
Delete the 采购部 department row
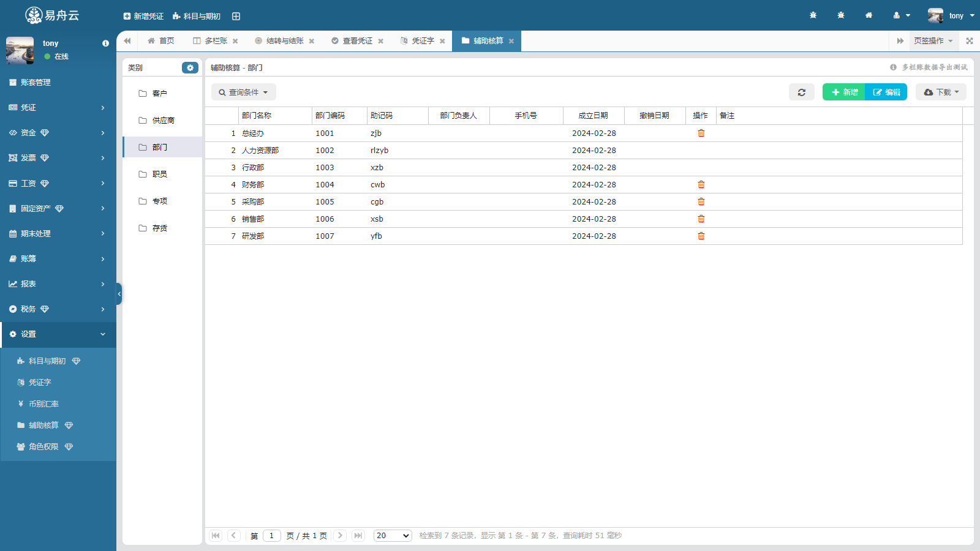pos(701,201)
